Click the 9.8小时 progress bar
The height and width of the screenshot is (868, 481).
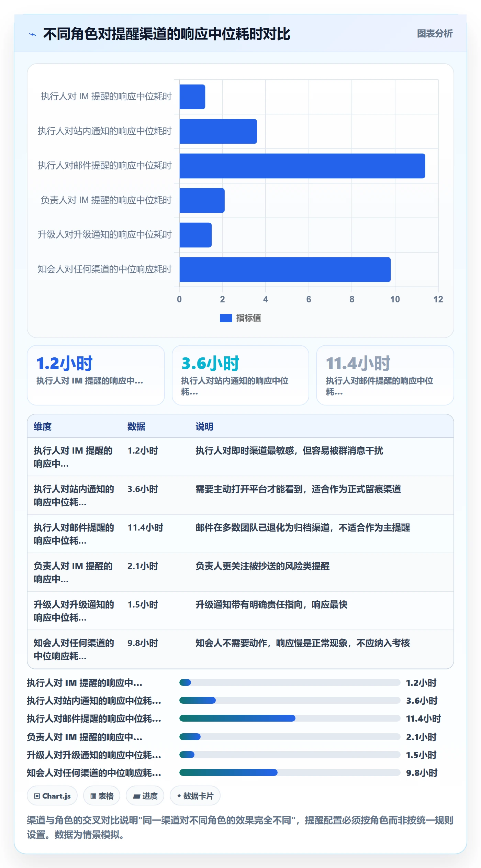point(290,772)
